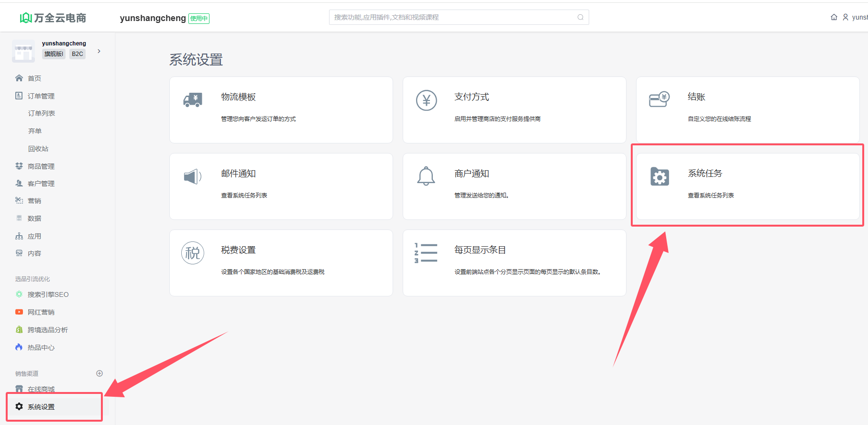Viewport: 868px width, 425px height.
Task: Click the logistics truck icon
Action: 193,100
